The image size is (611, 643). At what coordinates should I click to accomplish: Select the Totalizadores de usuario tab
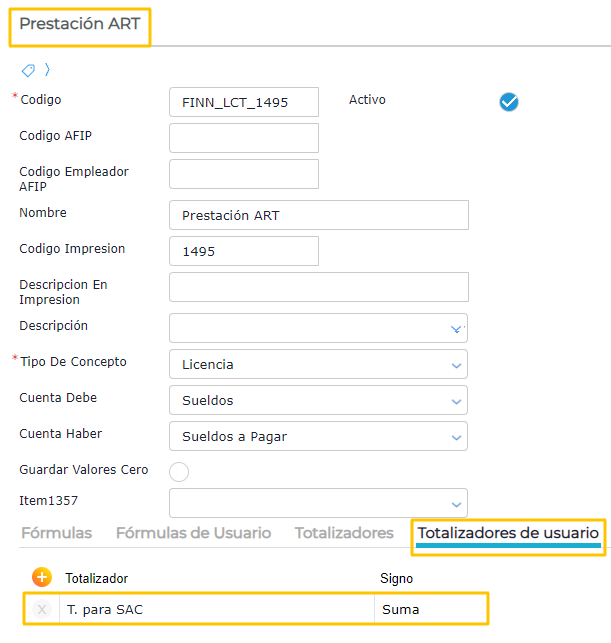pyautogui.click(x=508, y=533)
